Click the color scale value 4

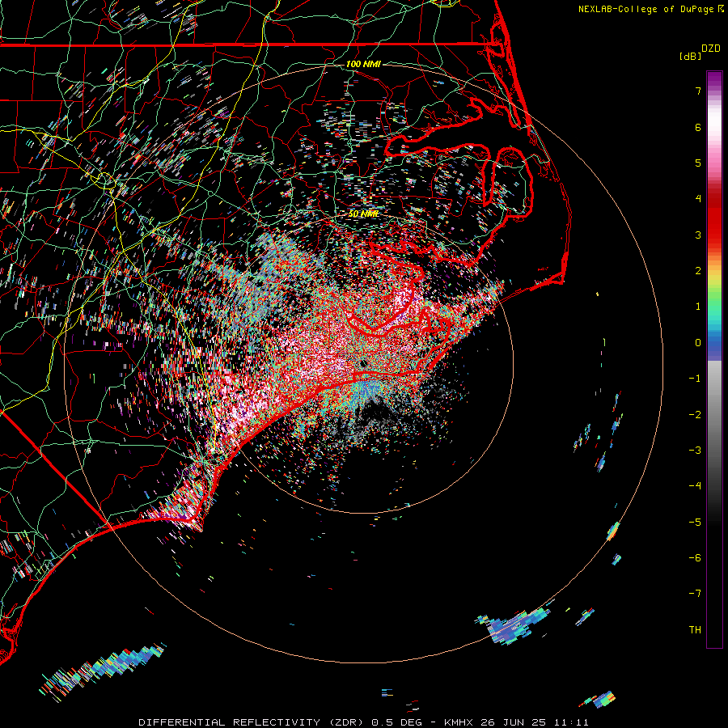pyautogui.click(x=698, y=199)
